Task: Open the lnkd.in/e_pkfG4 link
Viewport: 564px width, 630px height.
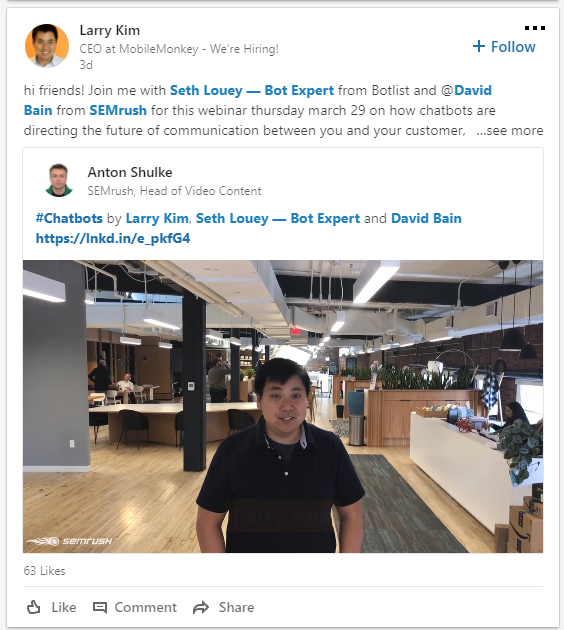Action: pos(113,238)
